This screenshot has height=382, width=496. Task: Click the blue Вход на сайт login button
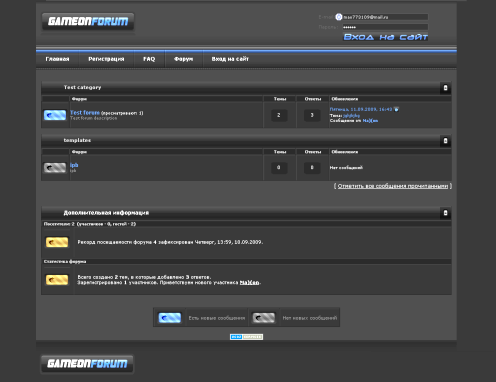[x=386, y=37]
